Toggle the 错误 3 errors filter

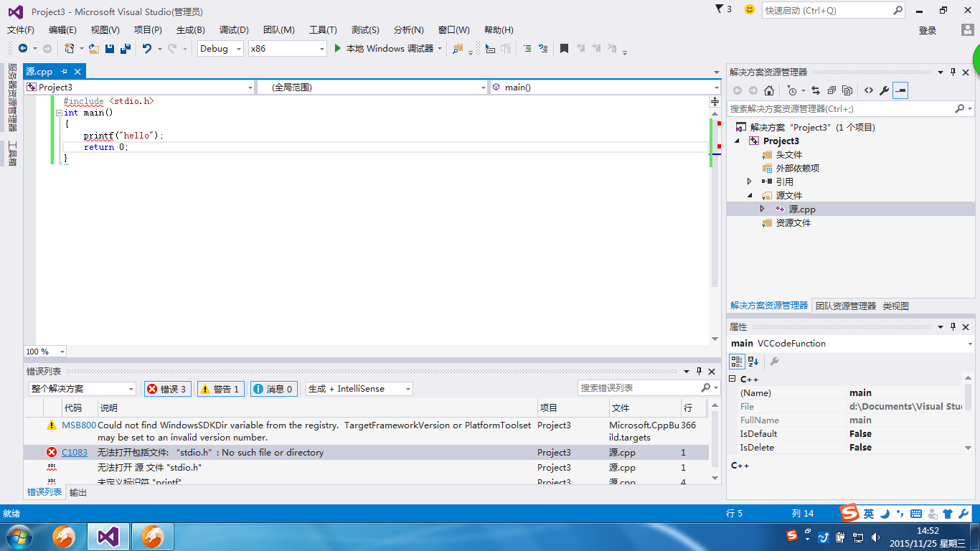[167, 389]
